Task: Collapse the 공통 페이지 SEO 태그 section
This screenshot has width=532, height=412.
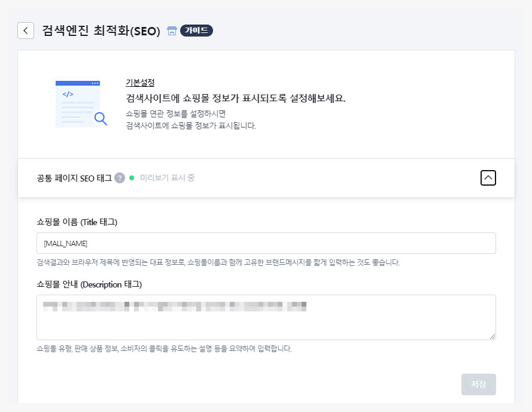Action: (x=488, y=178)
